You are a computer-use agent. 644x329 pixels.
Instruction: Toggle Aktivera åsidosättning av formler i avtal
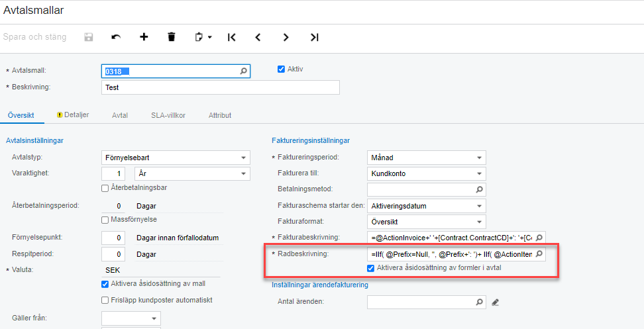tap(371, 268)
